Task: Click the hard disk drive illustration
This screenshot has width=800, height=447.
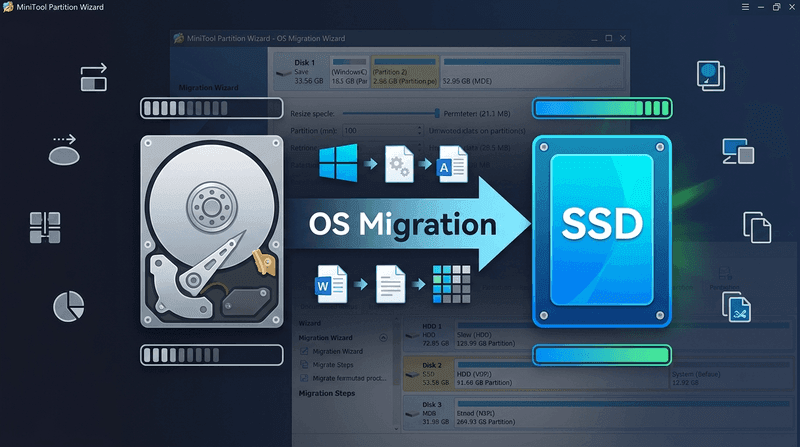Action: tap(212, 231)
